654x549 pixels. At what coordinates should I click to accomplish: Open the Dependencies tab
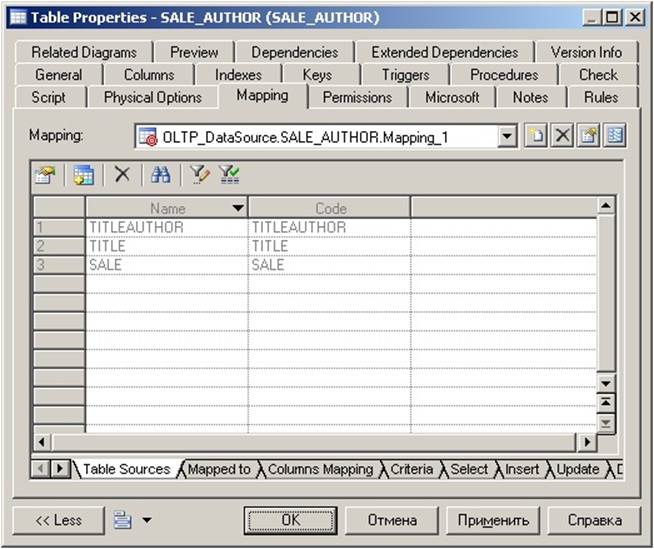click(294, 52)
